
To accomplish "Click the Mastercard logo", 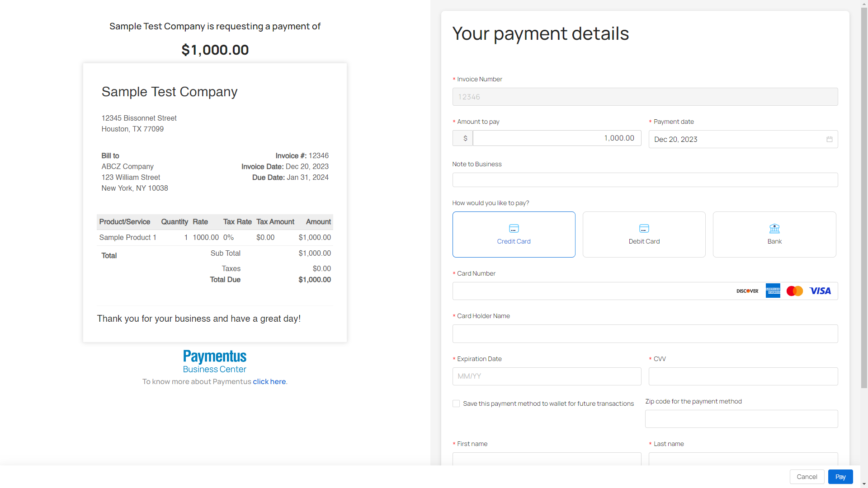I will pos(794,291).
